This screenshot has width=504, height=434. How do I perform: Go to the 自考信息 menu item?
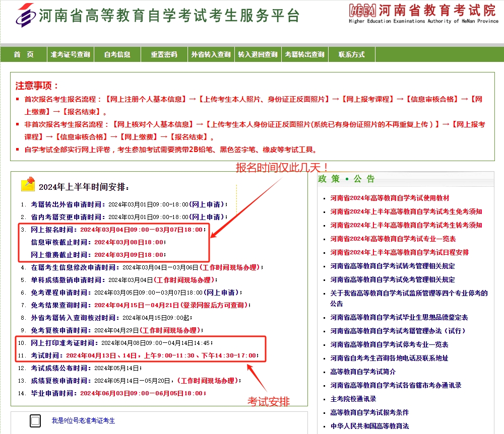coord(117,54)
